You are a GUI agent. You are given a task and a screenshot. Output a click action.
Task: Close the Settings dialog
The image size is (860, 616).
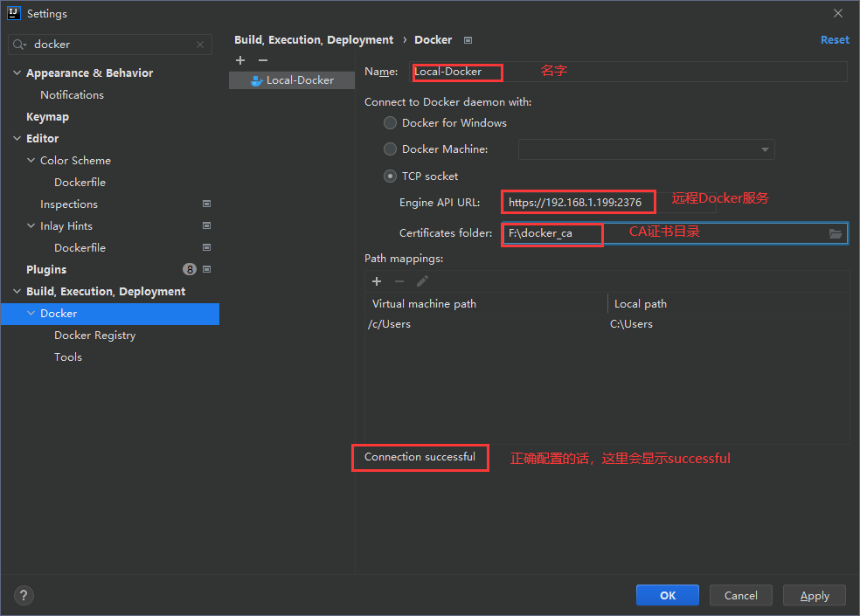click(x=838, y=13)
